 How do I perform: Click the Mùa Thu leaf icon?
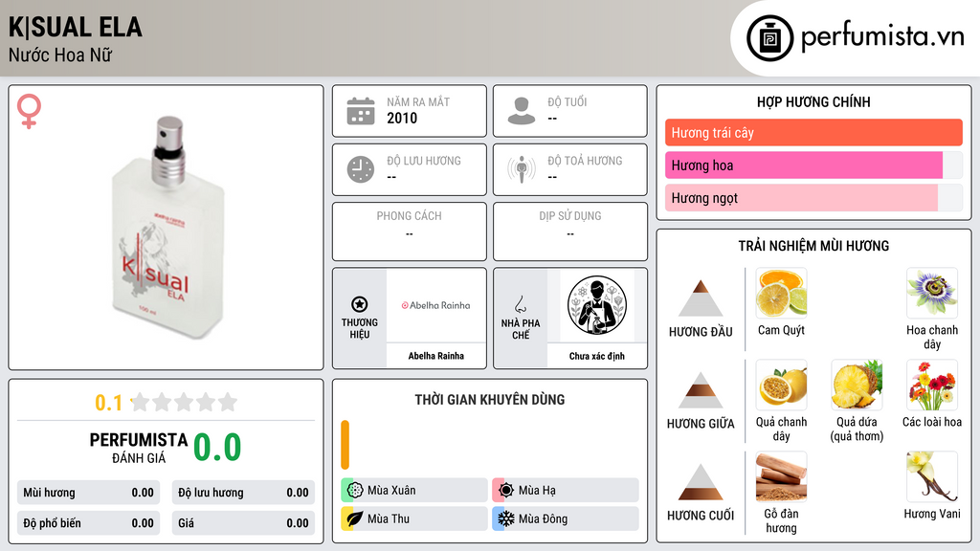(x=354, y=518)
